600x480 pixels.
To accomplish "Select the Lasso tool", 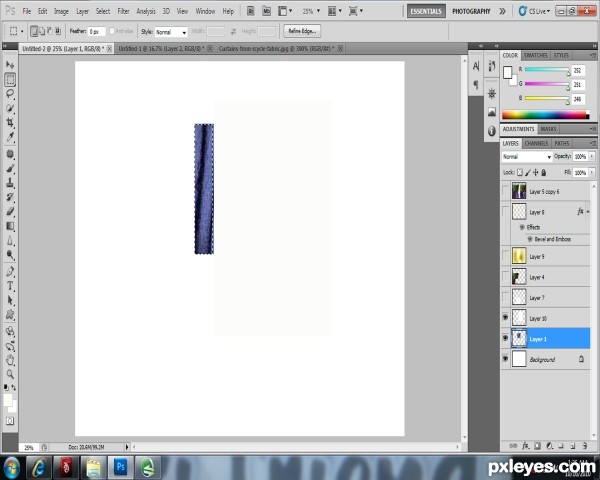I will click(10, 94).
